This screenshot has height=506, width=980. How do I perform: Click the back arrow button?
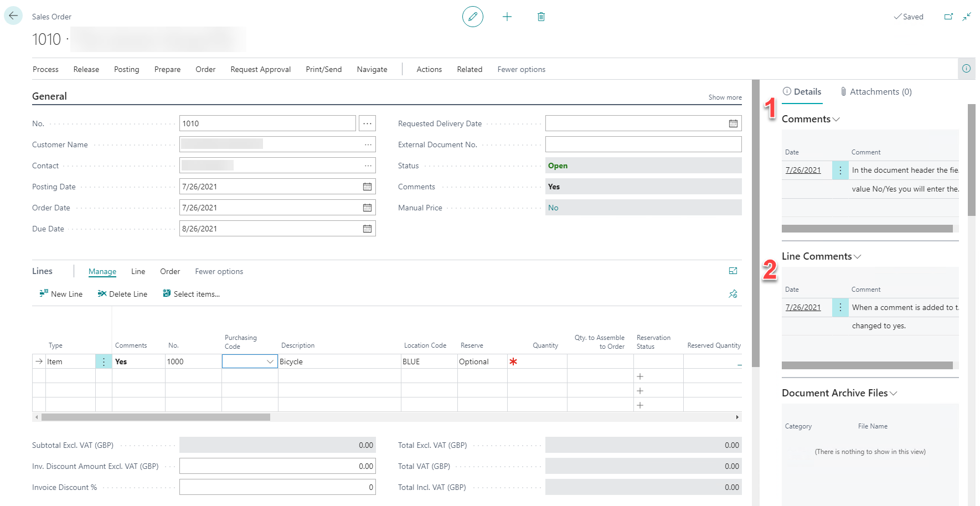[13, 16]
